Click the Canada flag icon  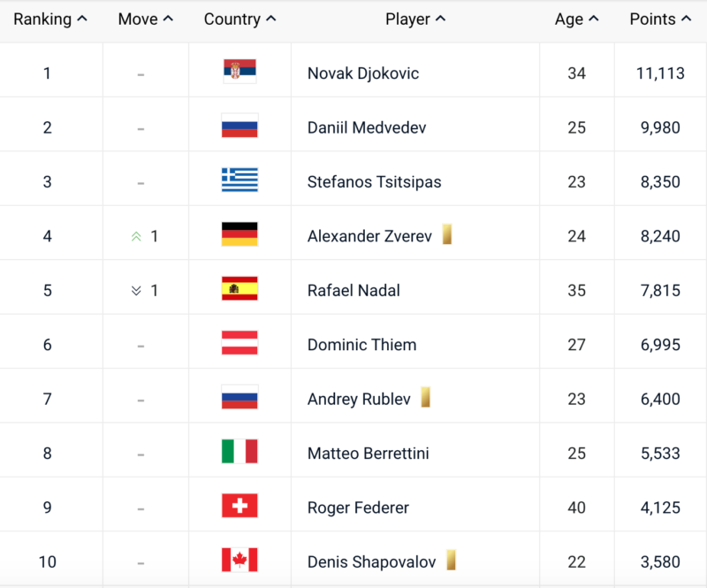click(239, 560)
